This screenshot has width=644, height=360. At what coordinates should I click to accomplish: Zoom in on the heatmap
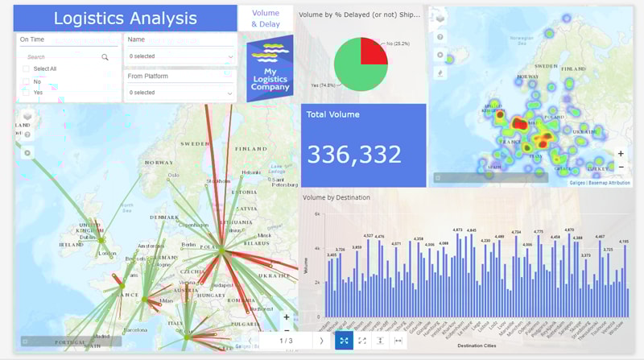click(x=621, y=153)
